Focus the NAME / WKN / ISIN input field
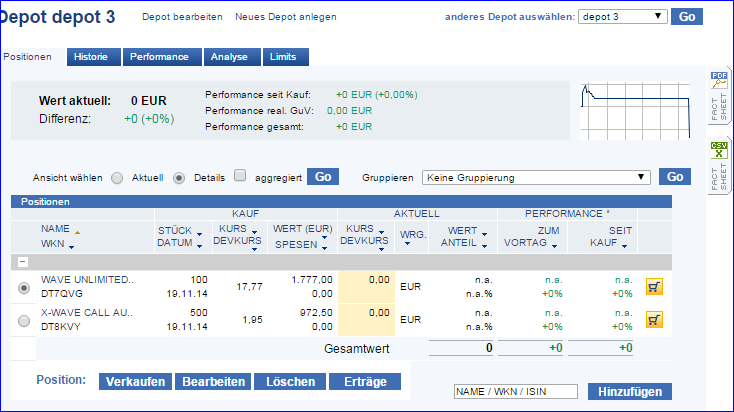The width and height of the screenshot is (734, 412). point(515,391)
